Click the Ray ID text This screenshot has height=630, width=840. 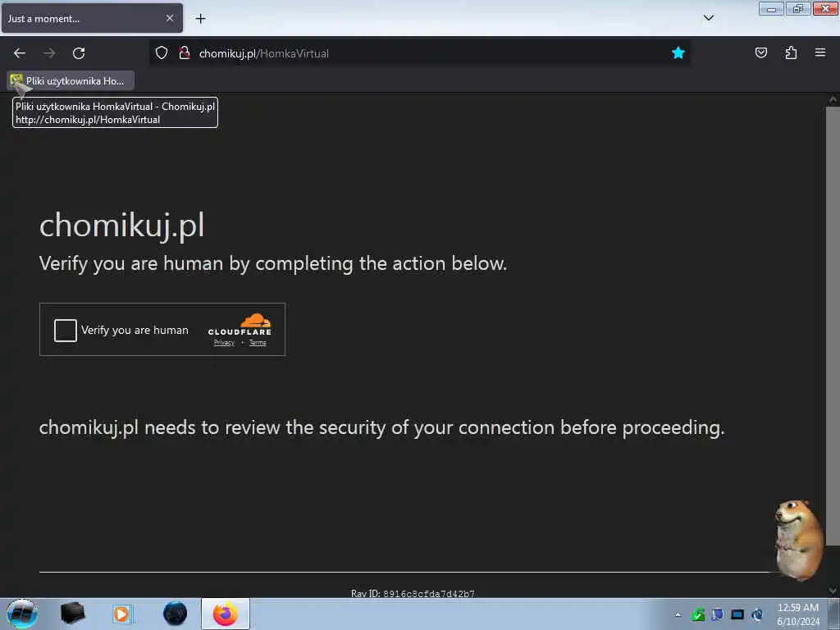(x=413, y=594)
